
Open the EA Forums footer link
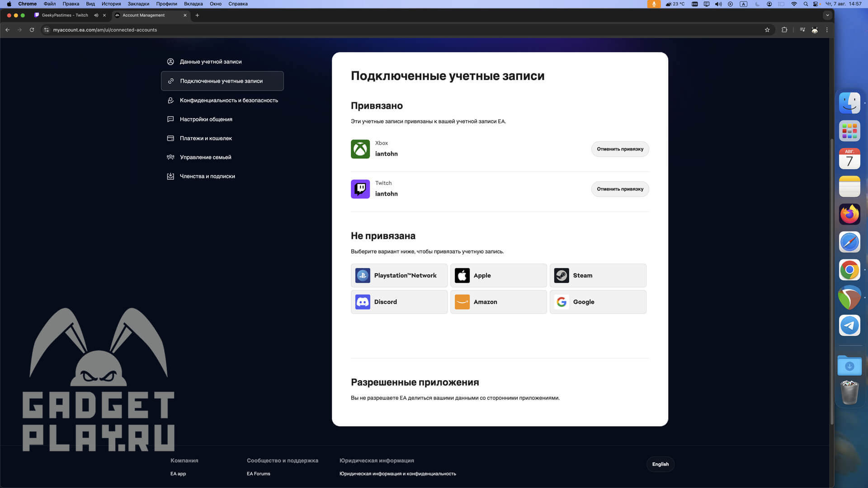258,474
